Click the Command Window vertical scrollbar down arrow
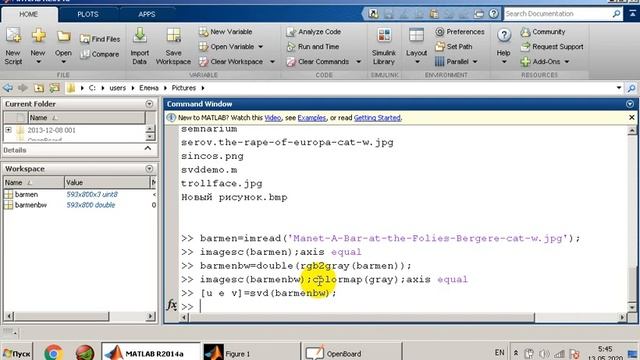The image size is (640, 360). (632, 307)
